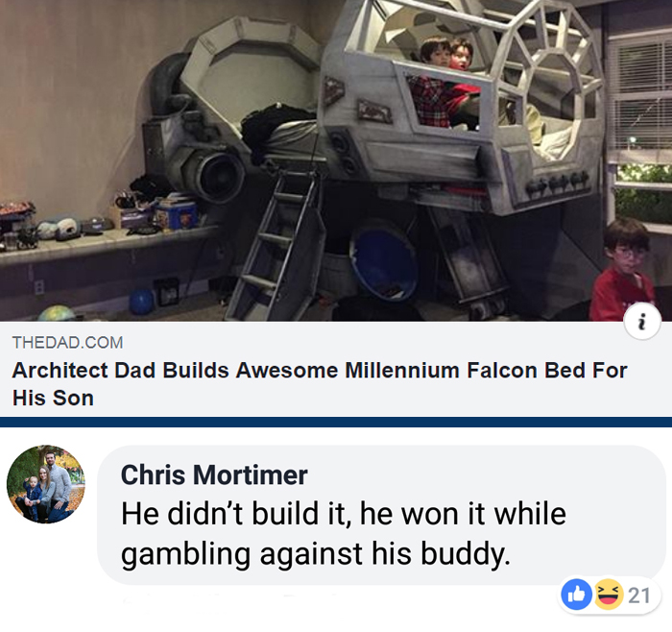Screen dimensions: 672x632
Task: Open the Architect Dad Millennium Falcon Bed headline
Action: click(x=320, y=384)
